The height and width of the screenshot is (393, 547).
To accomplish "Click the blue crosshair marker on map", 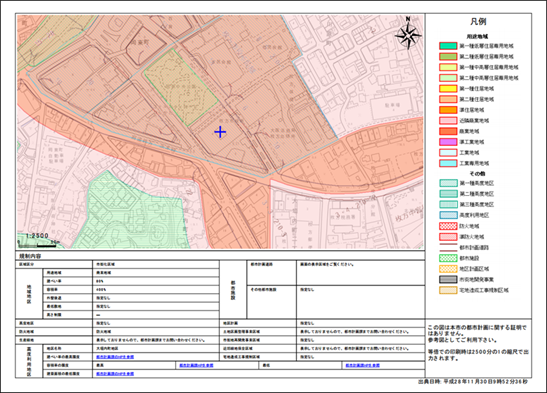I will [220, 132].
